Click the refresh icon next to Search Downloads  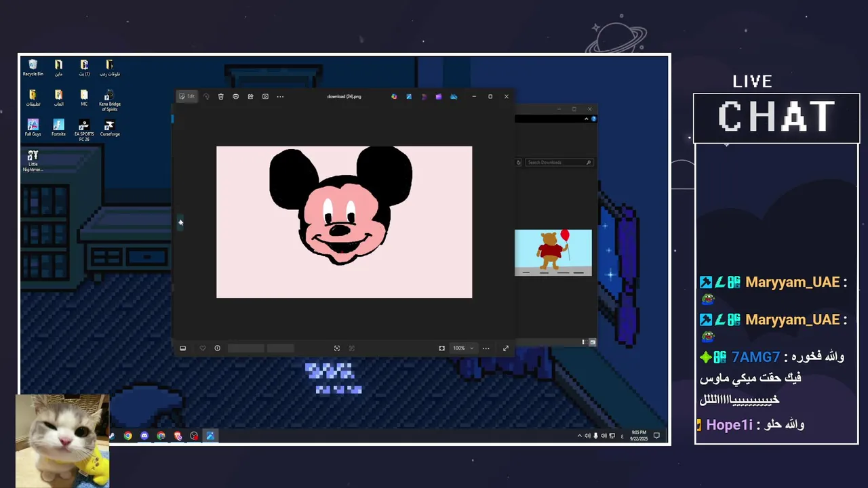(519, 162)
